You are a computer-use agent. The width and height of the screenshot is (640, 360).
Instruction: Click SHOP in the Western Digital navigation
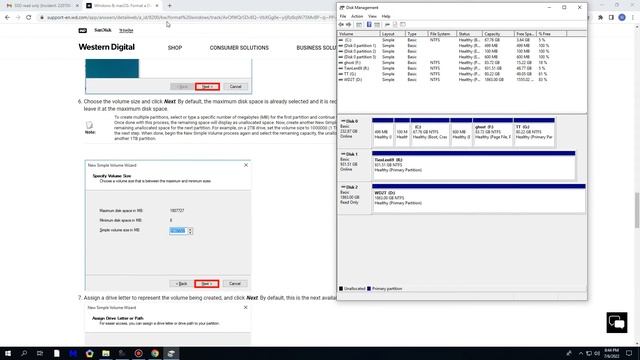point(175,48)
